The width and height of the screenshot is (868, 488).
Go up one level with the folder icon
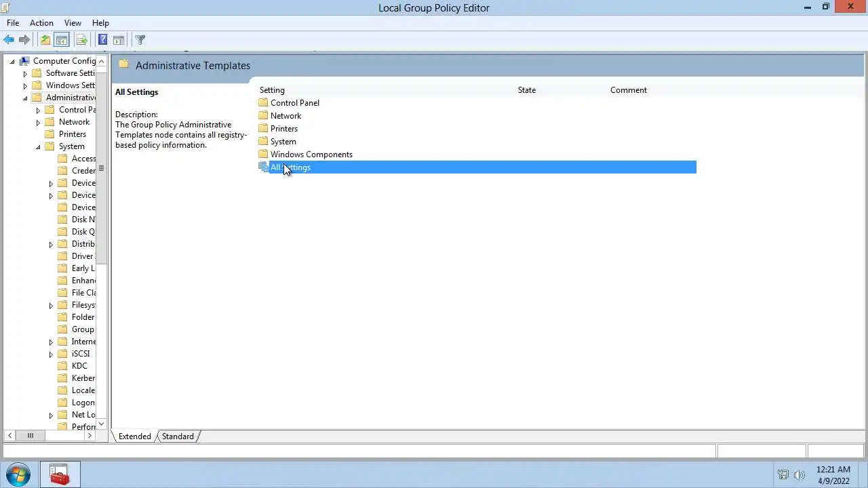tap(45, 40)
